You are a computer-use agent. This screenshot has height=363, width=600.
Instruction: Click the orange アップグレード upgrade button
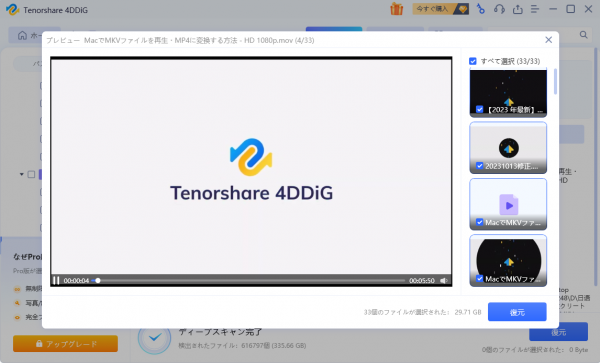coord(65,343)
